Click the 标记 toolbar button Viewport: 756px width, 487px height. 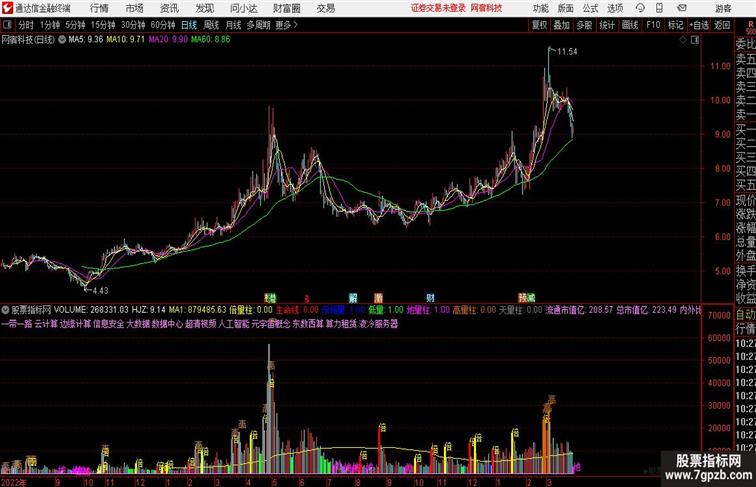pyautogui.click(x=675, y=25)
